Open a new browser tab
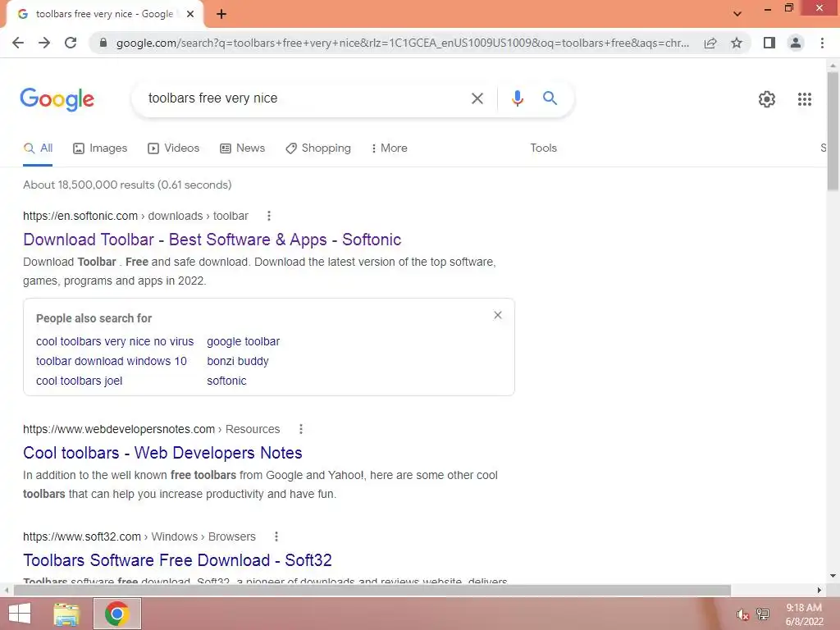The image size is (840, 630). (x=221, y=15)
